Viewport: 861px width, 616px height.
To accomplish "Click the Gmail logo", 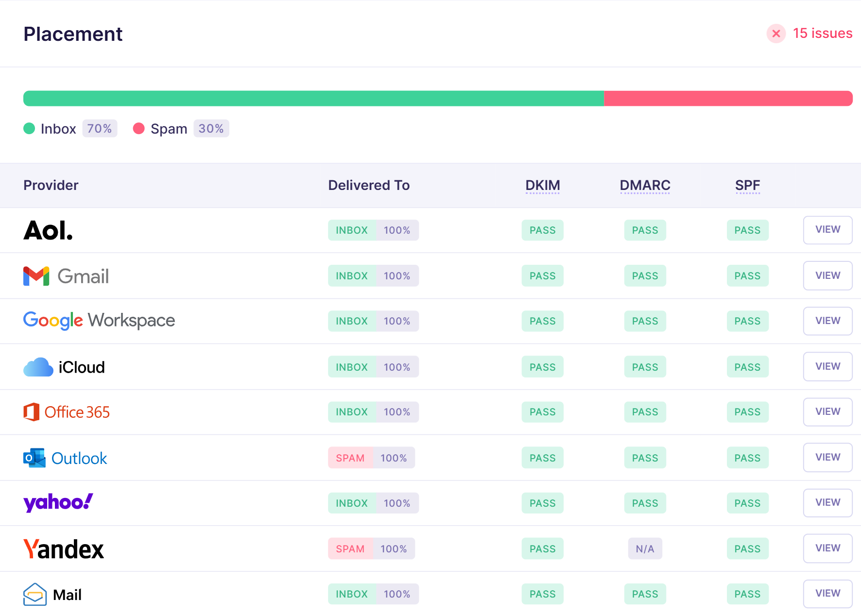I will 66,276.
